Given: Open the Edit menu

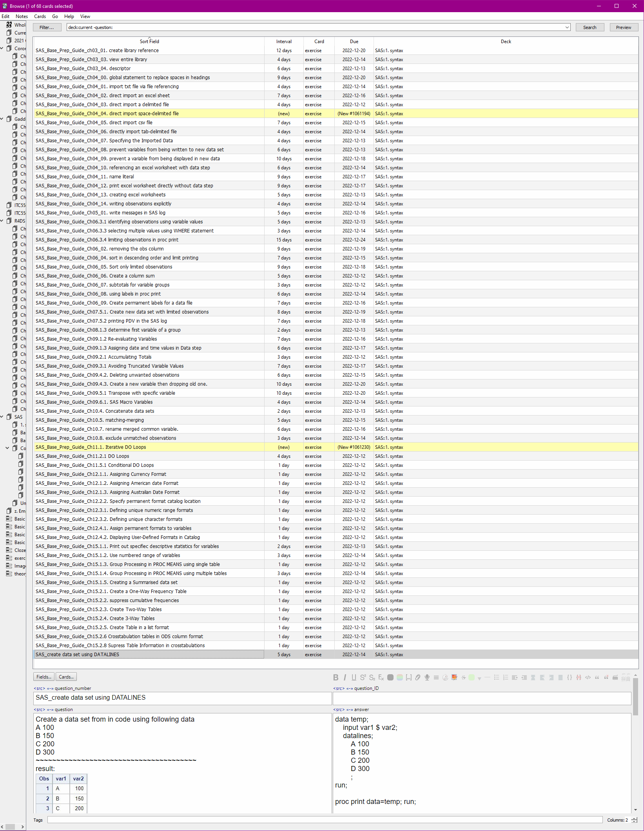Looking at the screenshot, I should point(5,16).
